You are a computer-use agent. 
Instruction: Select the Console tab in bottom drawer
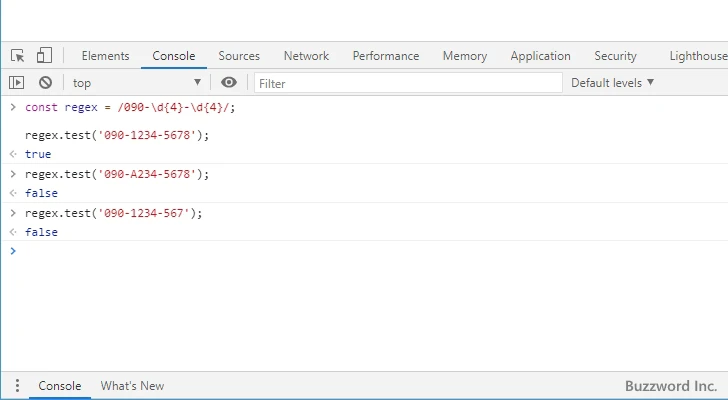(x=59, y=386)
